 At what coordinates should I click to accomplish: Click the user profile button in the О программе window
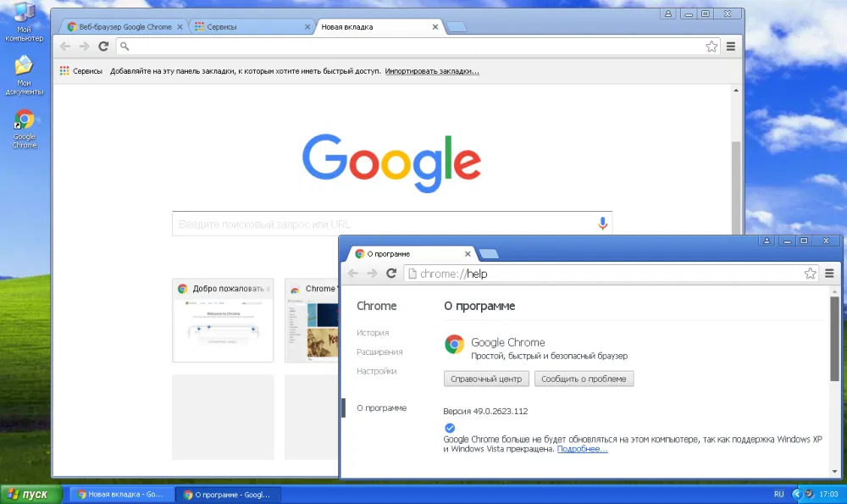tap(767, 241)
